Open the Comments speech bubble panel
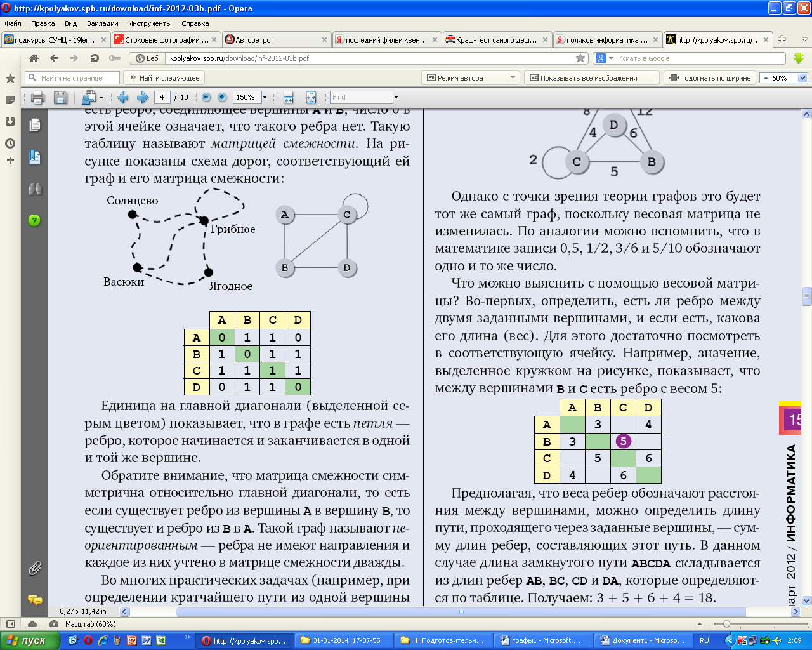 [x=35, y=600]
